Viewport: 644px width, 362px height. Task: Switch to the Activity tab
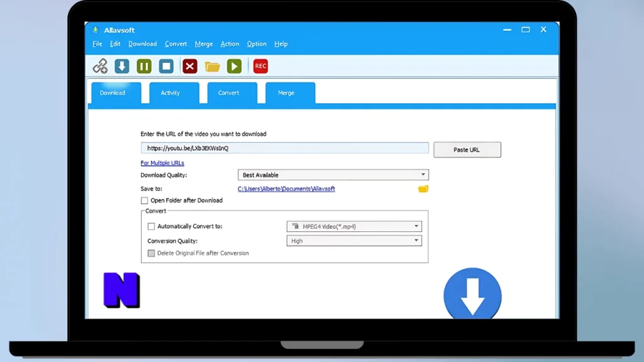click(x=174, y=93)
